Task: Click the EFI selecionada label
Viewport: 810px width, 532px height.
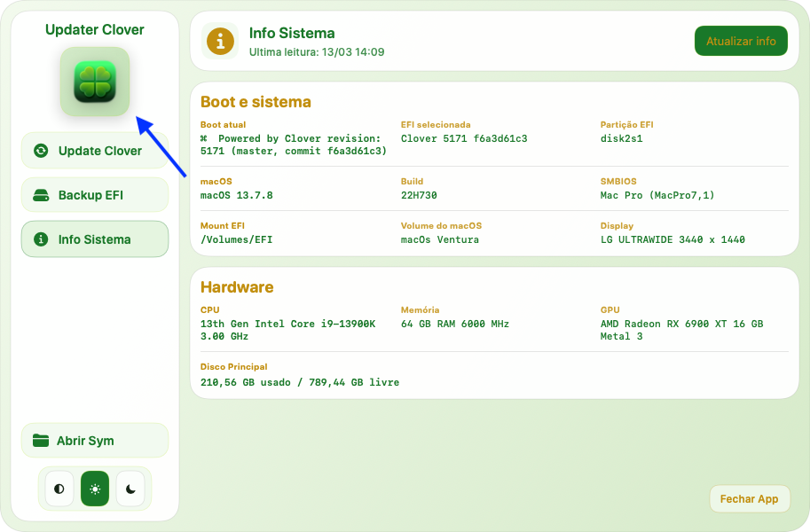Action: (x=436, y=124)
